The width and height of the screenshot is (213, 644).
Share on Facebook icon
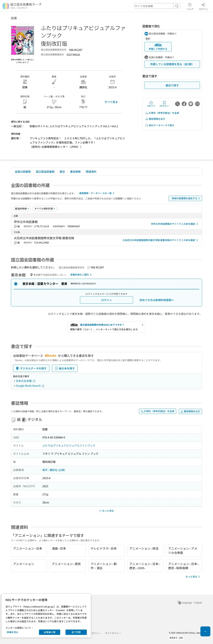(x=184, y=104)
